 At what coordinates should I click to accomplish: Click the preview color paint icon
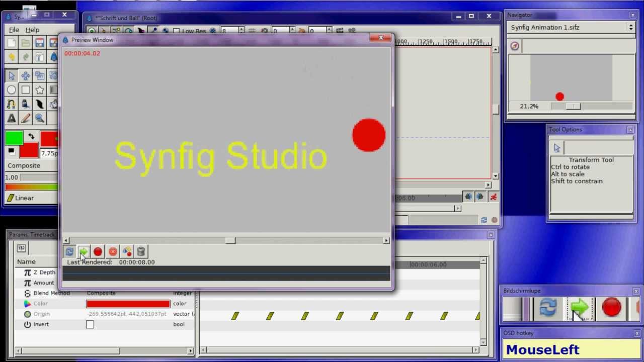coord(127,251)
